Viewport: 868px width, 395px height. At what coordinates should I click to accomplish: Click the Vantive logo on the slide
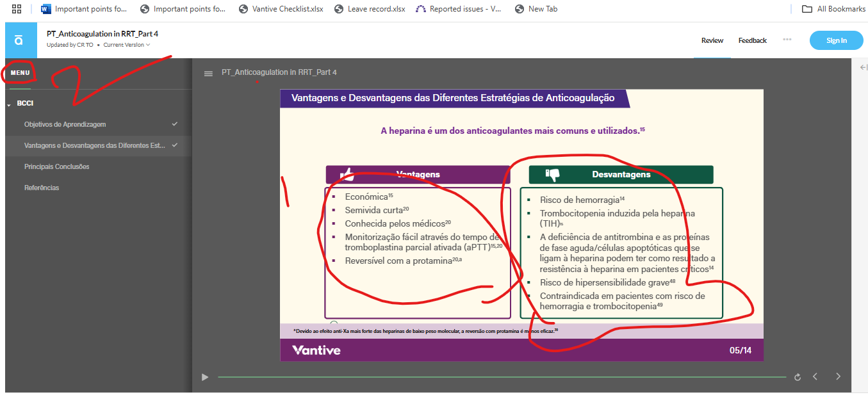pyautogui.click(x=316, y=350)
